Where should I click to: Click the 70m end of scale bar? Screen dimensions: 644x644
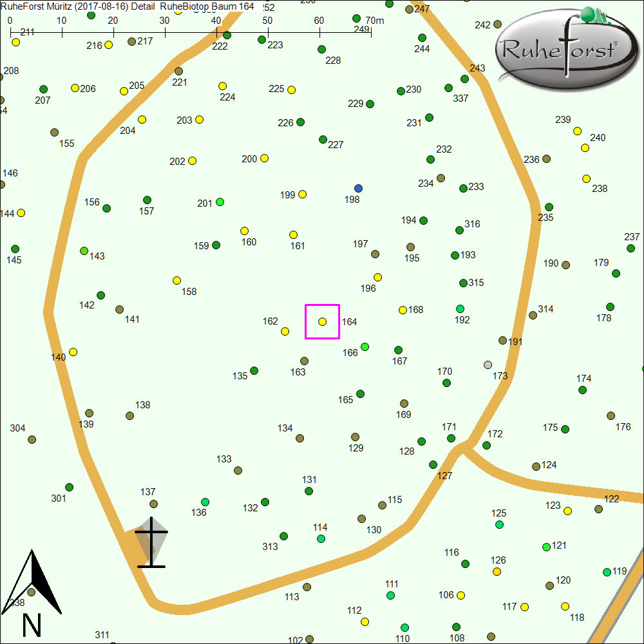click(x=371, y=30)
